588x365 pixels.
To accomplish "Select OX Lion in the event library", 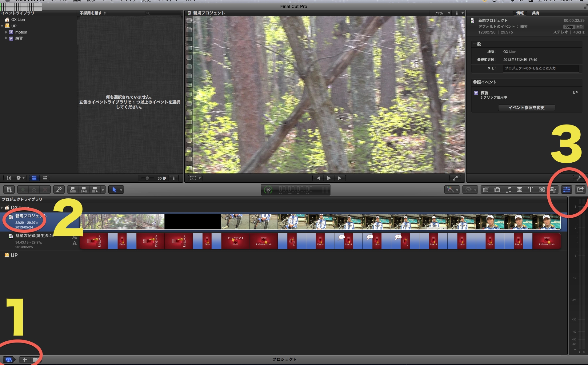I will pyautogui.click(x=18, y=19).
